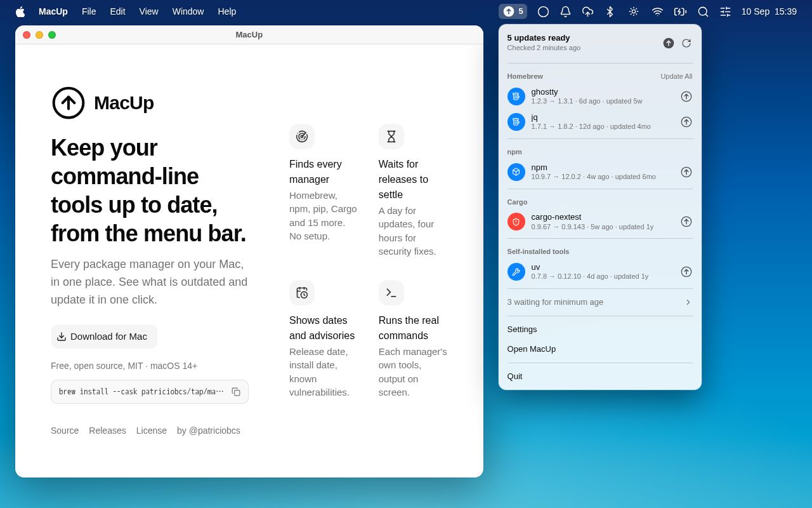Visit the by @patriciobcs link
The height and width of the screenshot is (508, 812).
(x=209, y=431)
